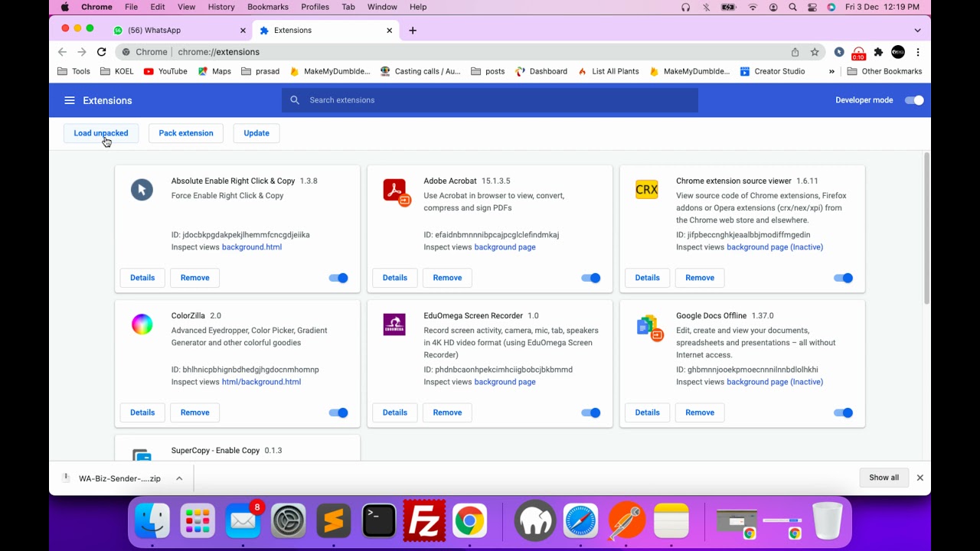
Task: Click the search magnifier icon in the Extensions bar
Action: click(295, 100)
